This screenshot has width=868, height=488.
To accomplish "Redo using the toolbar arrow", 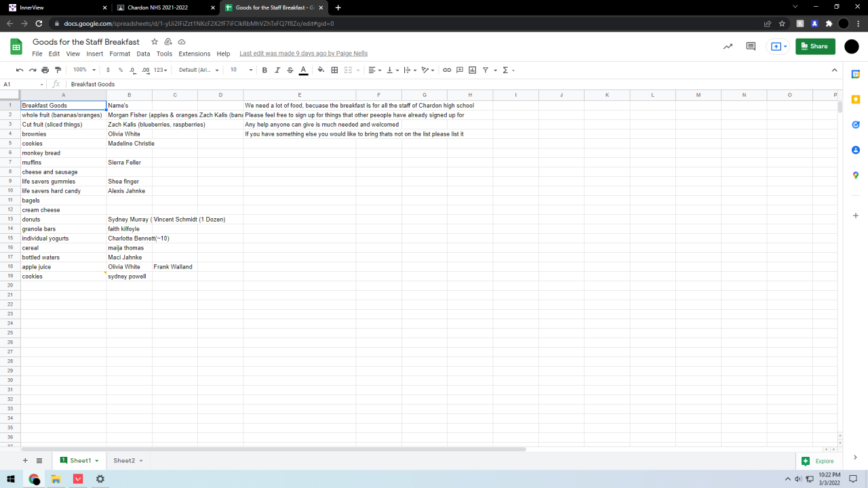I will [x=32, y=70].
